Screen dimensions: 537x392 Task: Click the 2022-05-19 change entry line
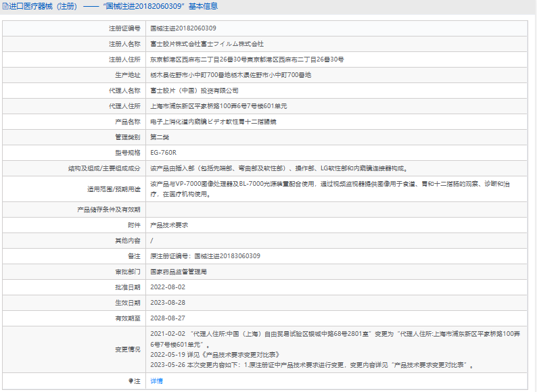coord(214,354)
